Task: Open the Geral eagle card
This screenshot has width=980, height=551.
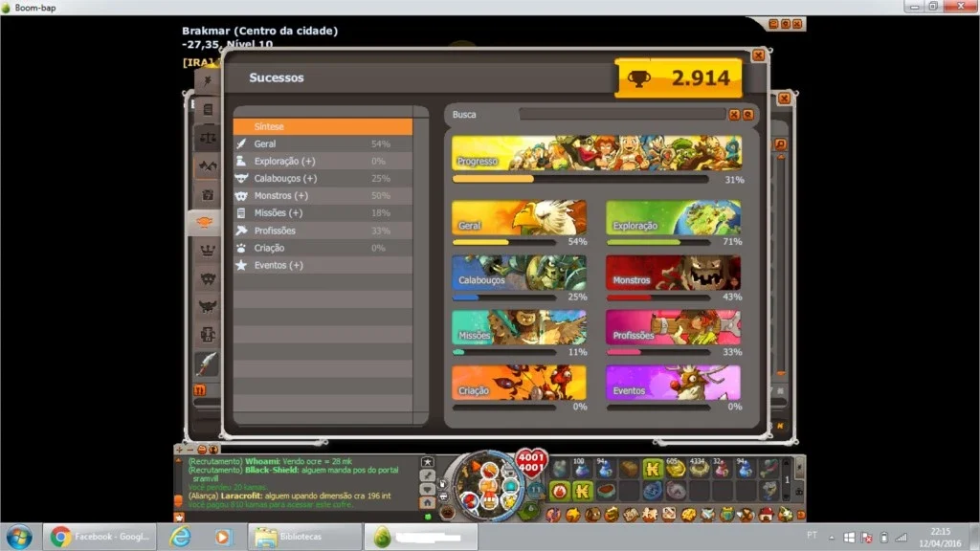Action: click(520, 217)
